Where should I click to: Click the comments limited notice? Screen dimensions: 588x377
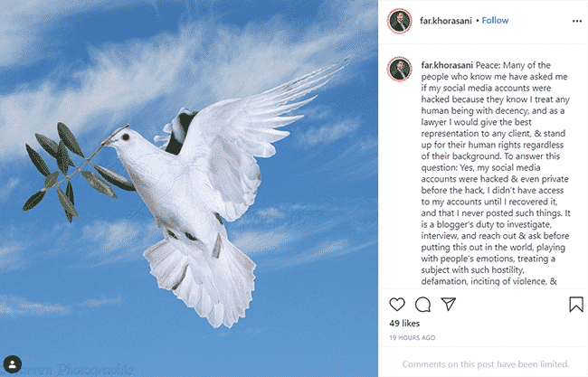pos(486,363)
